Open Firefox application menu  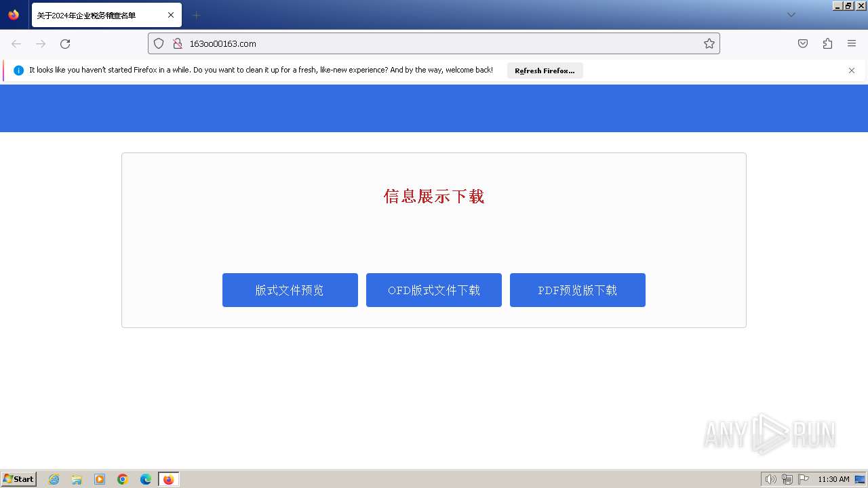pos(852,43)
